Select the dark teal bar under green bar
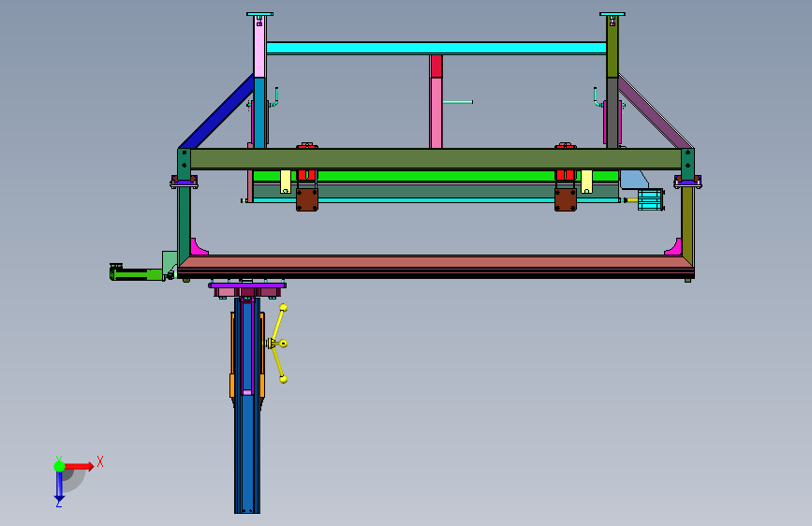This screenshot has width=812, height=526. pos(436,192)
